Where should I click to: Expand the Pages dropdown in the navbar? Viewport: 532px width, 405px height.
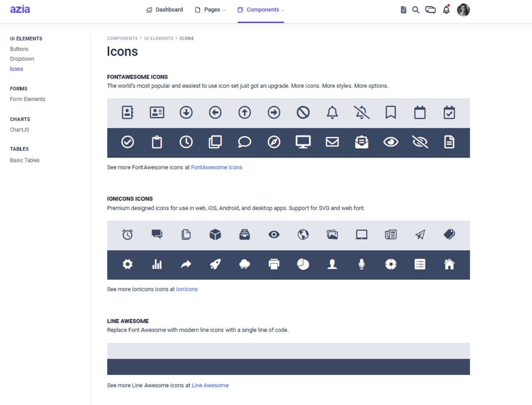(209, 9)
